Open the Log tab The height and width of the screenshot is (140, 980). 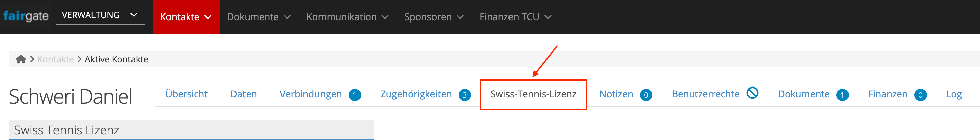point(954,94)
